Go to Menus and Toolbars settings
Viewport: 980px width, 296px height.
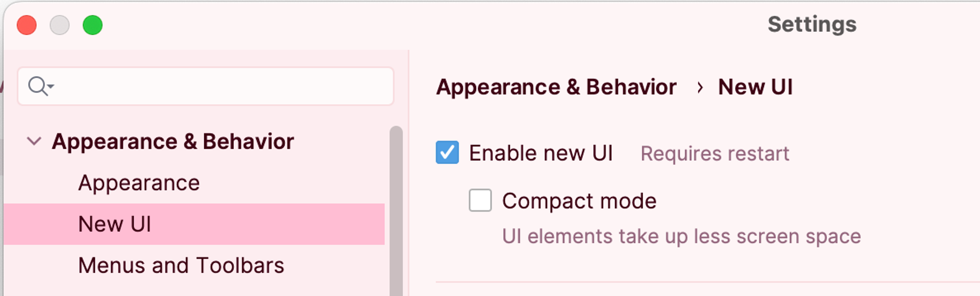click(x=181, y=265)
